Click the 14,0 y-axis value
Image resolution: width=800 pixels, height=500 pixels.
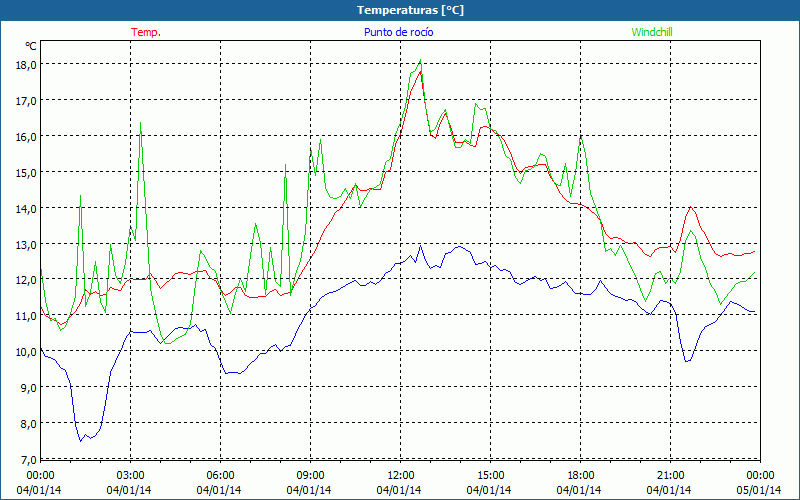pyautogui.click(x=26, y=208)
